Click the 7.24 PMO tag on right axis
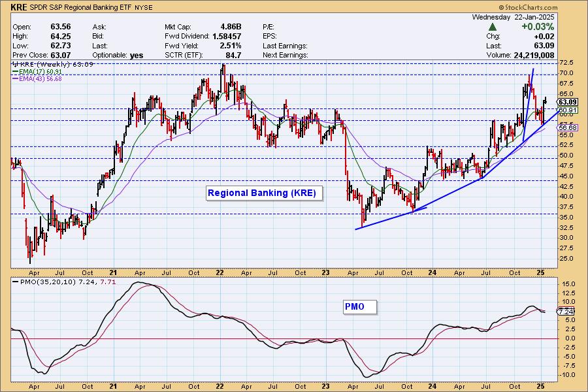 566,312
